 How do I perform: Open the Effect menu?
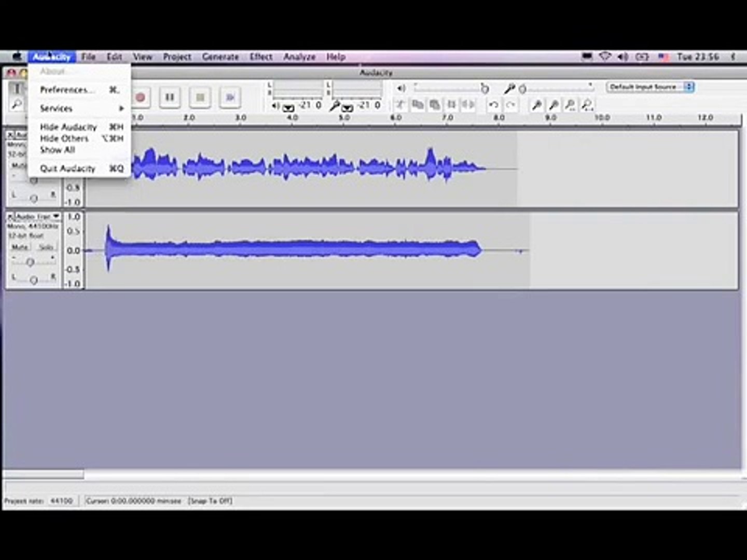point(261,57)
